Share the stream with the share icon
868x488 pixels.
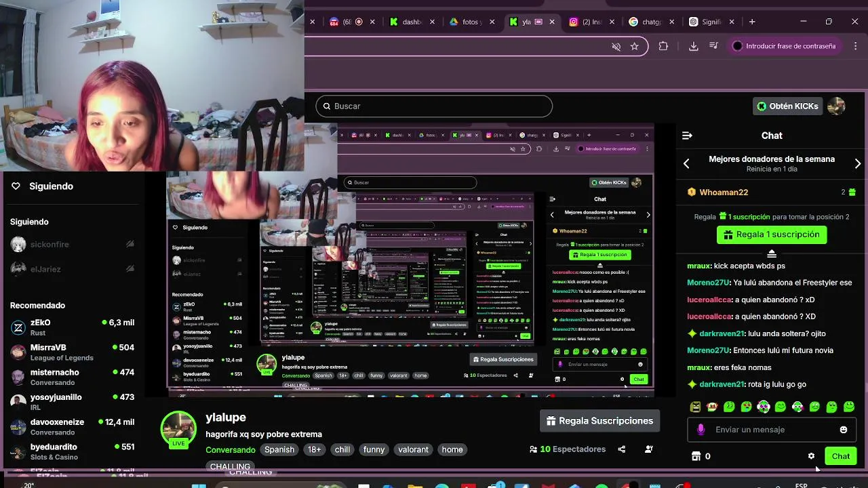622,449
